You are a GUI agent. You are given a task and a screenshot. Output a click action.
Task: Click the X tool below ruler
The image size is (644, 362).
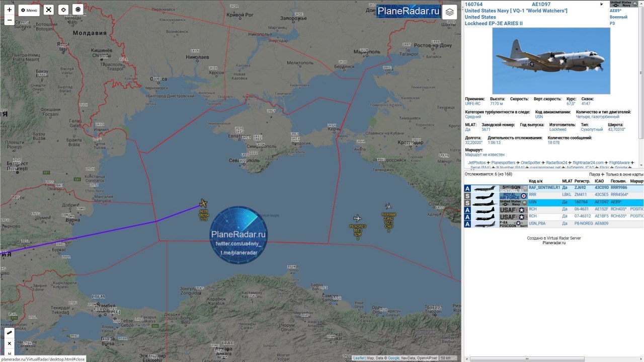point(9,343)
